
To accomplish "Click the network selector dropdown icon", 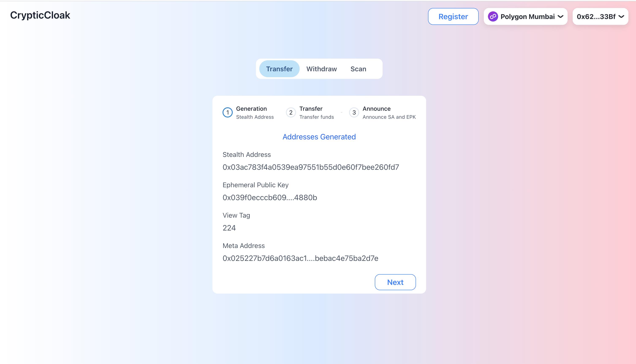I will 560,16.
